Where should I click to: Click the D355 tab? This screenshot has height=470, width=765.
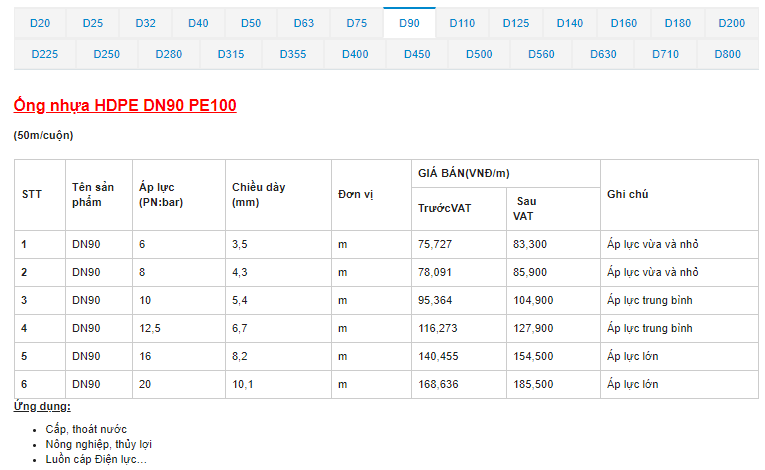293,54
